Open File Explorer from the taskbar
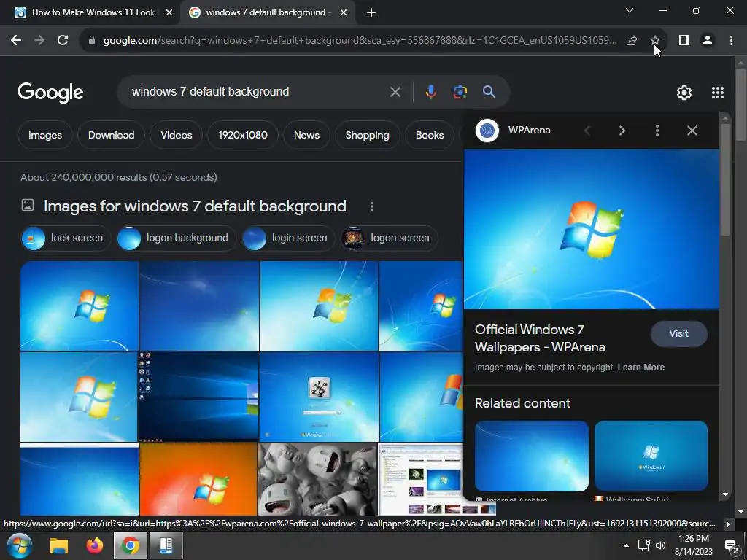This screenshot has height=560, width=747. click(x=59, y=546)
